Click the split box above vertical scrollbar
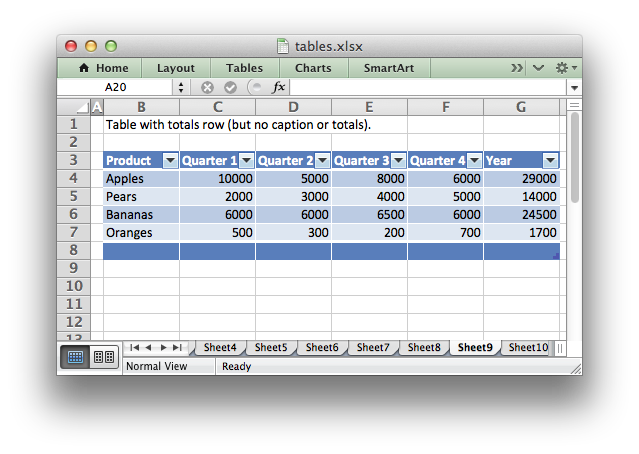The height and width of the screenshot is (454, 639). click(x=575, y=106)
